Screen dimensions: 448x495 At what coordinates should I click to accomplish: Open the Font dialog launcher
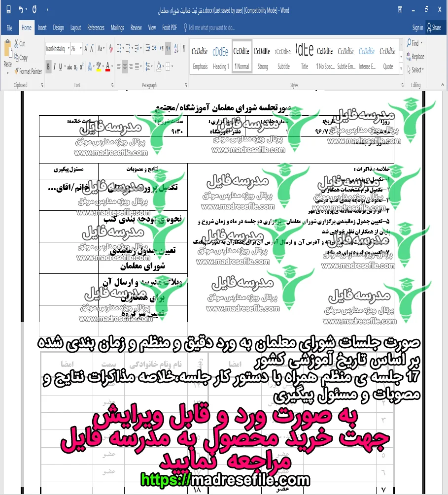coord(112,85)
